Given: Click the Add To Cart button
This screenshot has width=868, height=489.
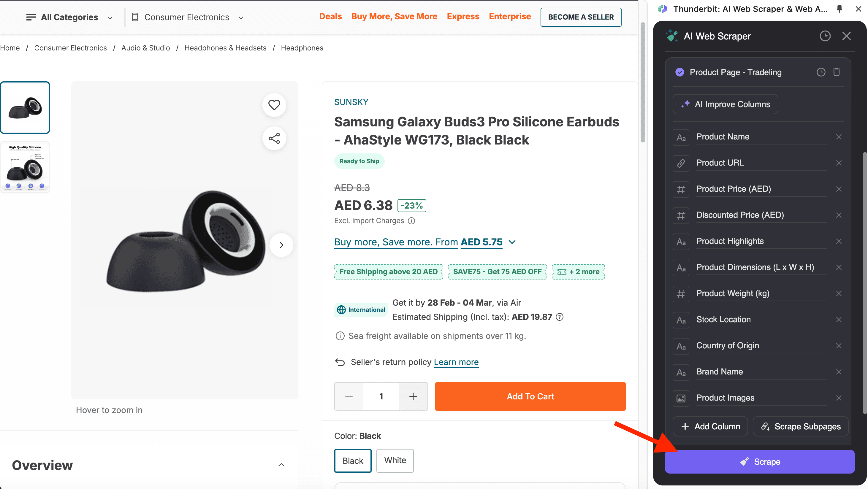Looking at the screenshot, I should 530,396.
